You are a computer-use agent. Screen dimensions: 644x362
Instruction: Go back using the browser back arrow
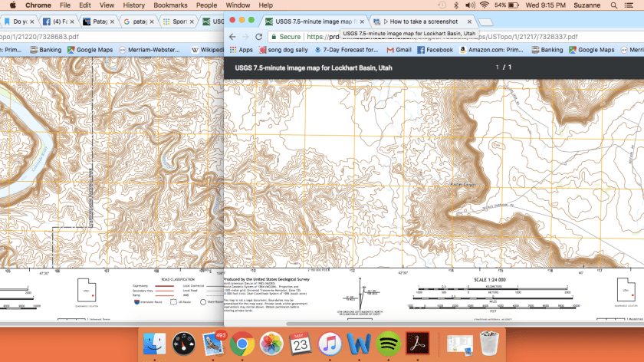click(234, 36)
